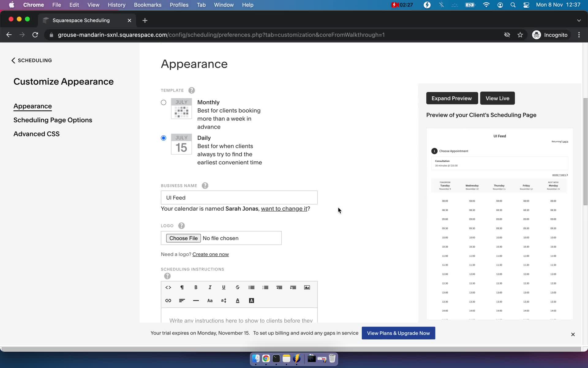
Task: Click the strikethrough formatting icon
Action: click(x=237, y=287)
